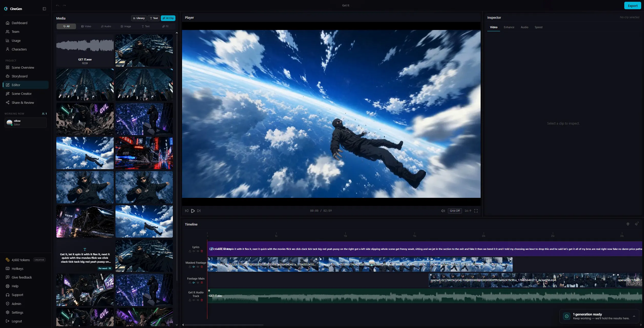Viewport: 644px width, 328px height.
Task: Click Logout
Action: (26, 321)
